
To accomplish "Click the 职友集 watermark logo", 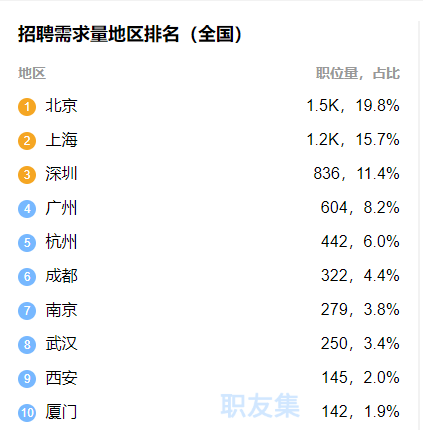I will point(260,405).
